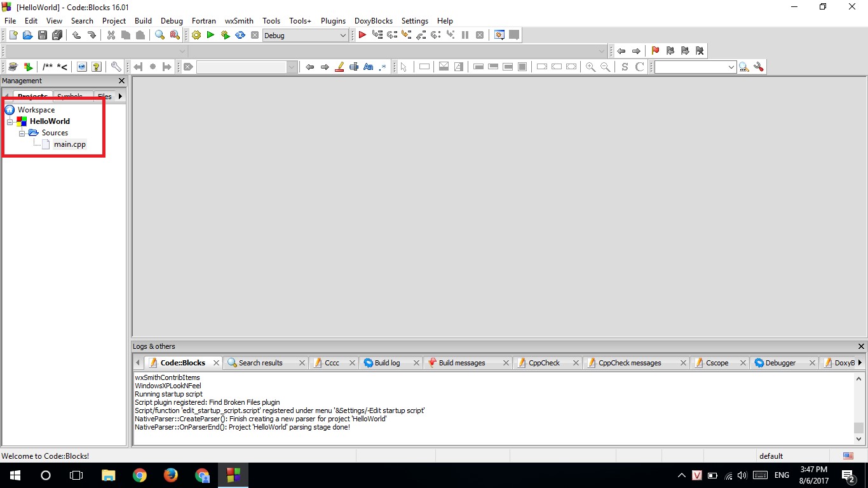Open the Debug build target dropdown

[343, 36]
